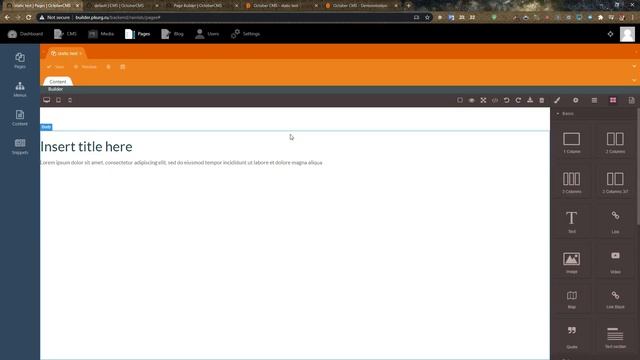Select the 'Insert title here' heading
The height and width of the screenshot is (360, 640).
(86, 147)
